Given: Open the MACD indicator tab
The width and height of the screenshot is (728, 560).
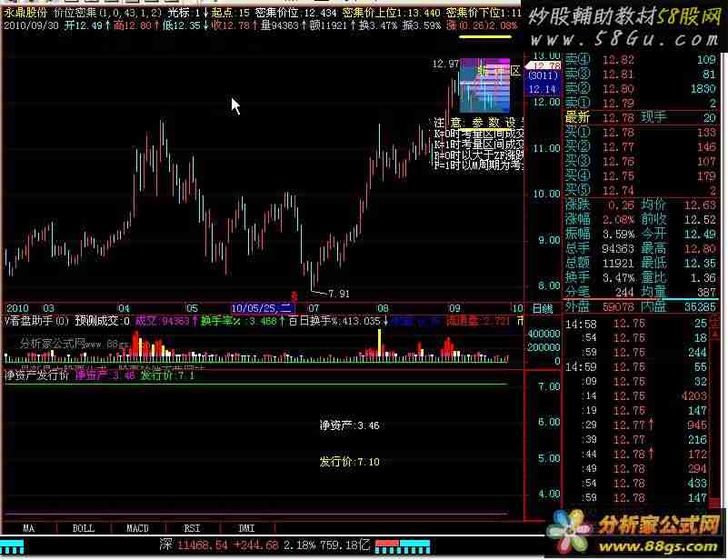Looking at the screenshot, I should (x=138, y=528).
